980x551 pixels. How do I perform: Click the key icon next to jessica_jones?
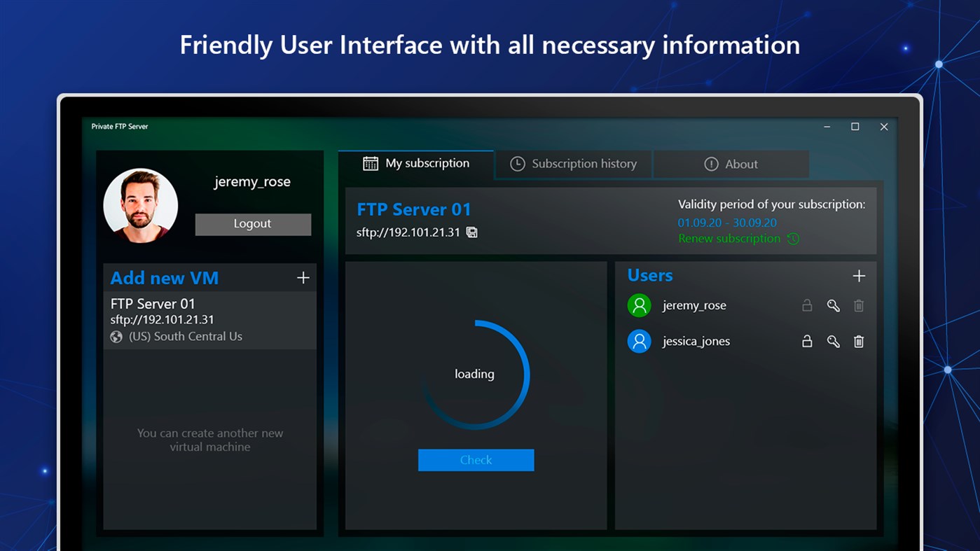click(833, 341)
